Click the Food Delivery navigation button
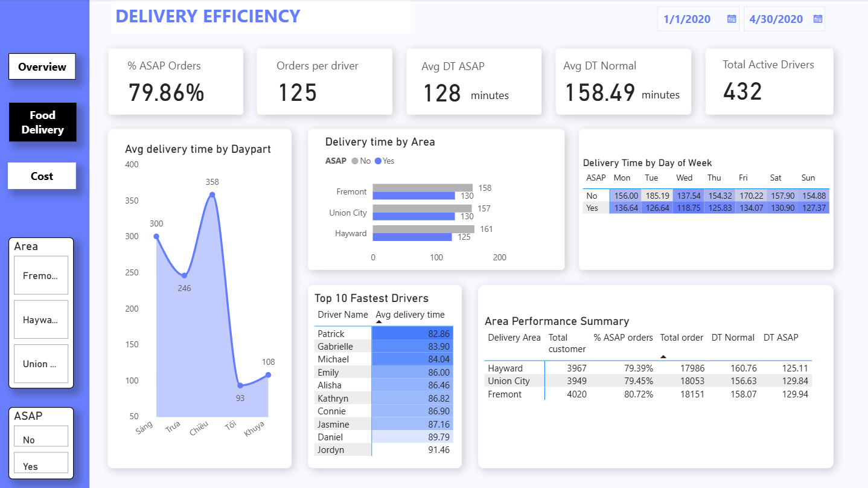 (42, 123)
